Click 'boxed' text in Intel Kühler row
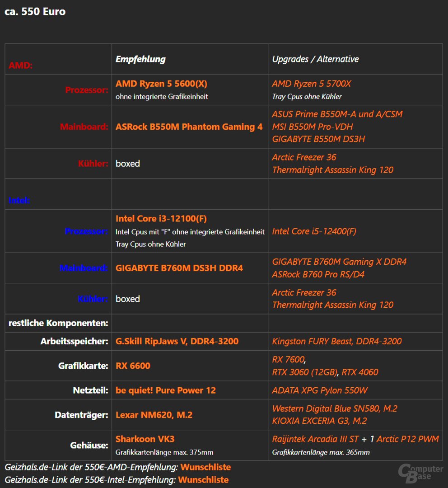Screen dimensions: 448x488 click(x=127, y=299)
